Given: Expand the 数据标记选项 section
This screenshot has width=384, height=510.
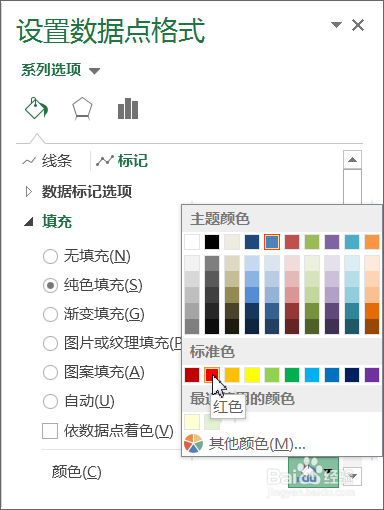Looking at the screenshot, I should coord(79,192).
